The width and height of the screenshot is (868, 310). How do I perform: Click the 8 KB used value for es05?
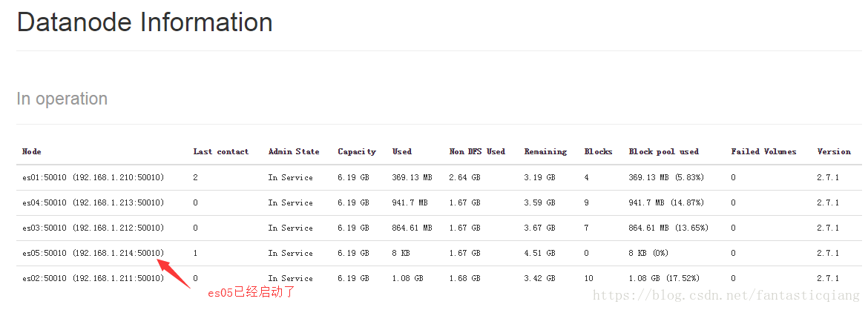401,253
